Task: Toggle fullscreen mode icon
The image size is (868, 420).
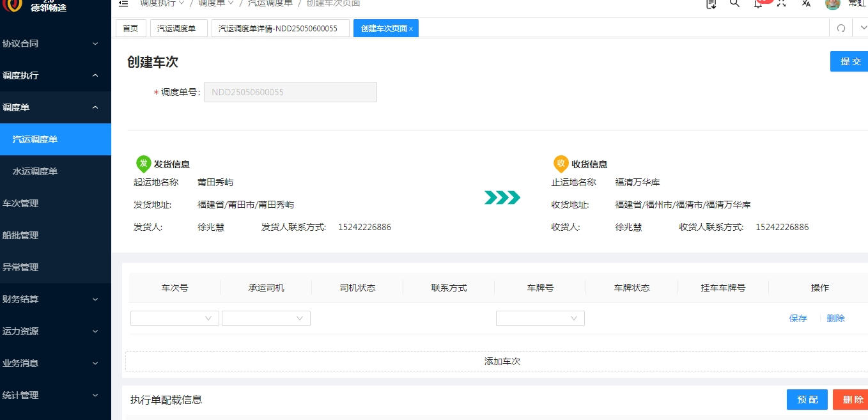Action: pyautogui.click(x=782, y=3)
